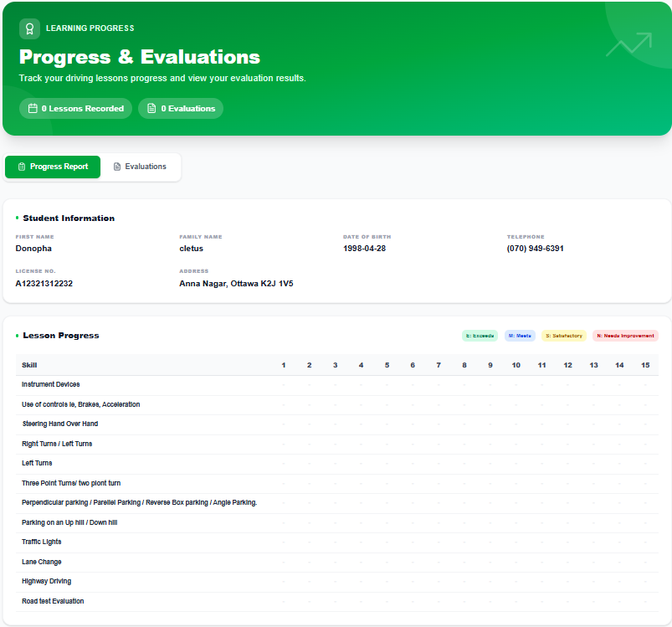Screen dimensions: 672x627
Task: Open the Progress Report tab
Action: click(x=53, y=167)
